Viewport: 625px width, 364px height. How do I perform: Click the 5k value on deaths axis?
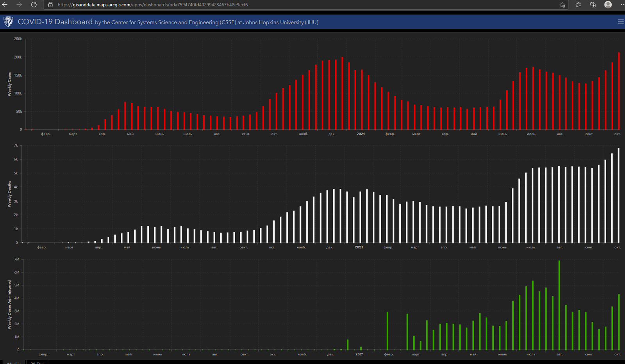(16, 173)
